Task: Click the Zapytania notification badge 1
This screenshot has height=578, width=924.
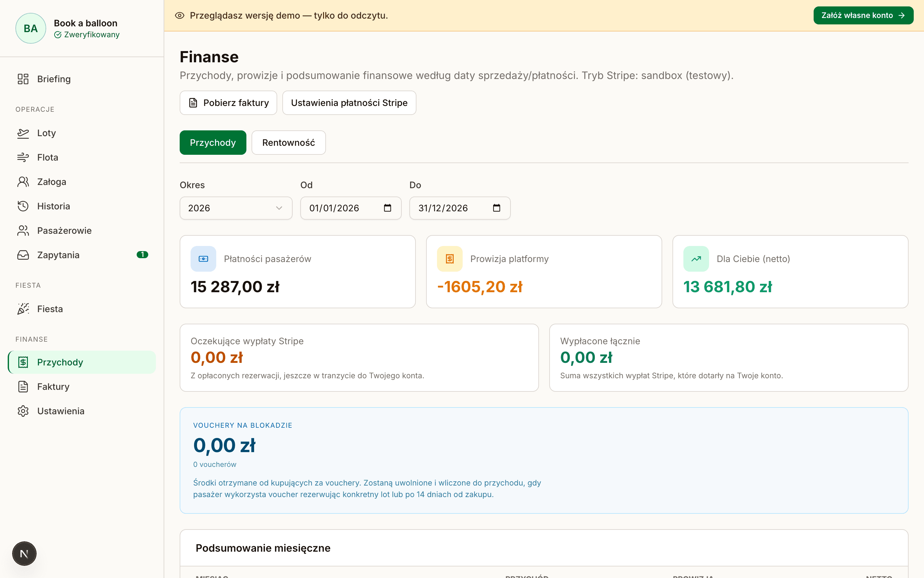Action: [x=142, y=255]
